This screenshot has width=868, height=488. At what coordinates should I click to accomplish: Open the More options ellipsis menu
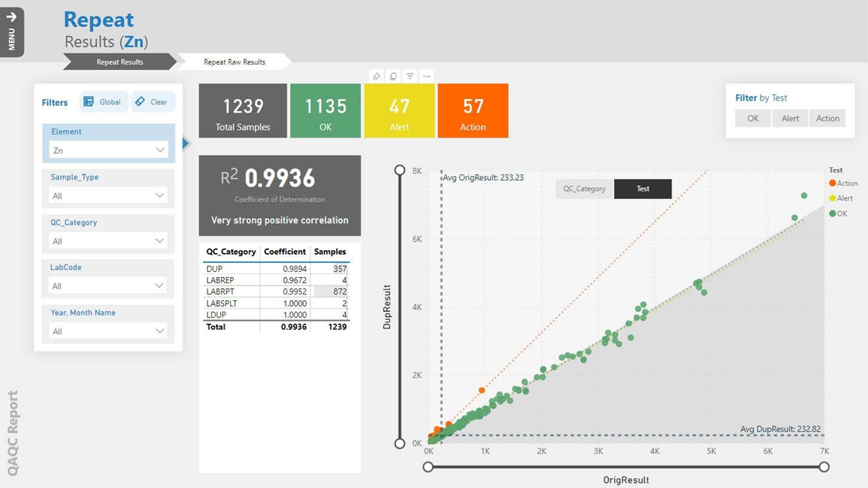click(x=426, y=75)
